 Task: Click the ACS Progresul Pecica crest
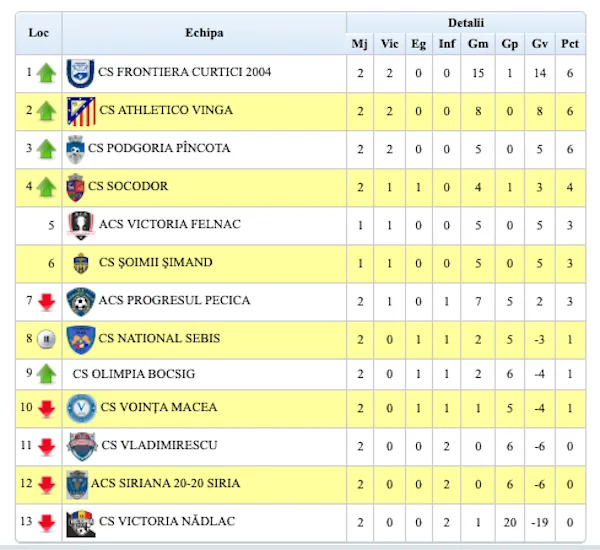click(x=81, y=301)
